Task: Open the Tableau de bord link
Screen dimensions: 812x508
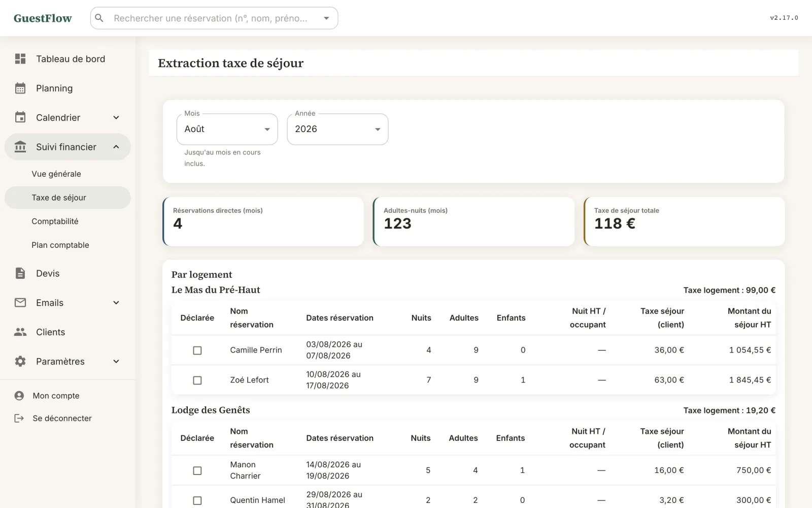Action: [x=71, y=59]
